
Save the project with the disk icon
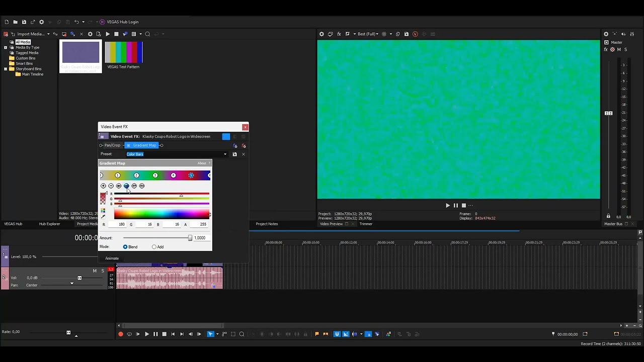click(24, 22)
